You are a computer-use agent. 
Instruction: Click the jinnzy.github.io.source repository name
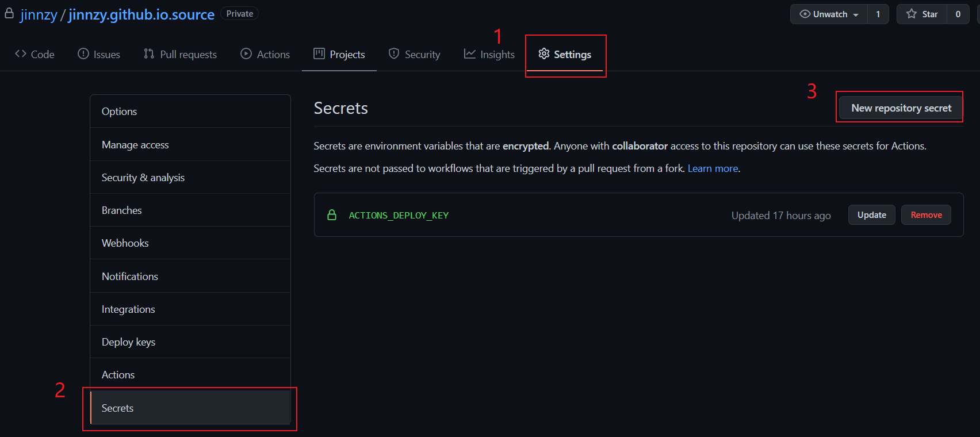tap(141, 14)
